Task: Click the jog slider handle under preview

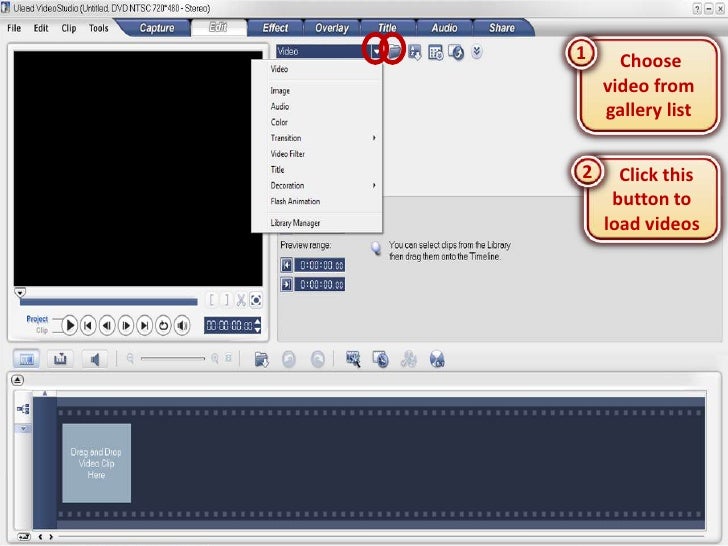Action: (20, 292)
